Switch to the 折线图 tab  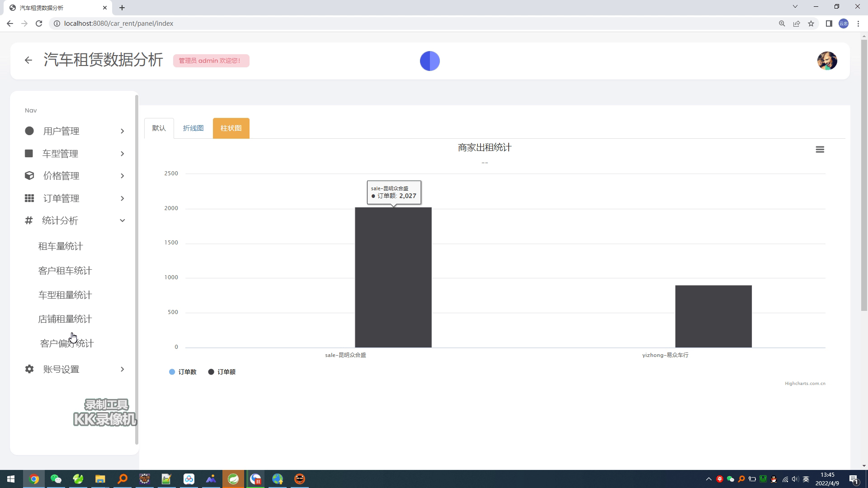[193, 128]
